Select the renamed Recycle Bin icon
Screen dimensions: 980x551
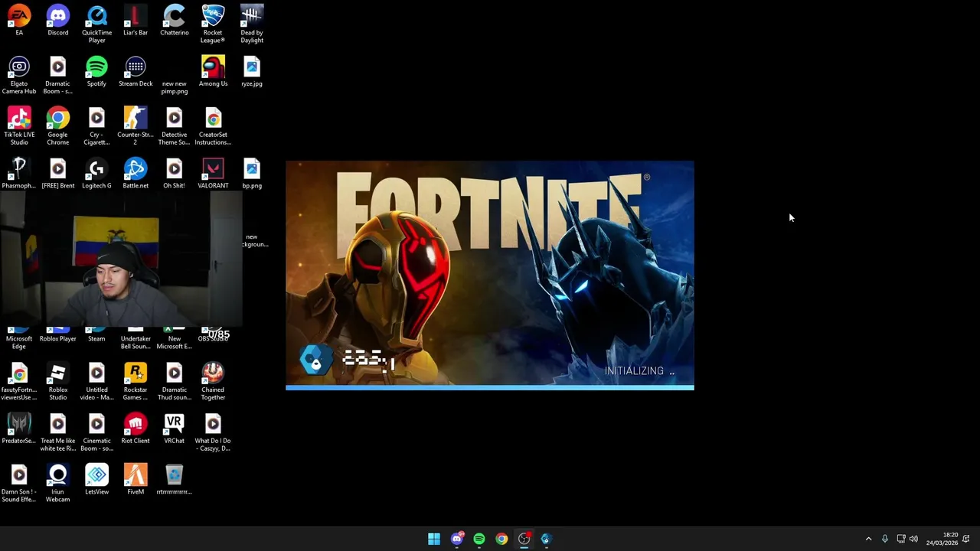pos(174,480)
